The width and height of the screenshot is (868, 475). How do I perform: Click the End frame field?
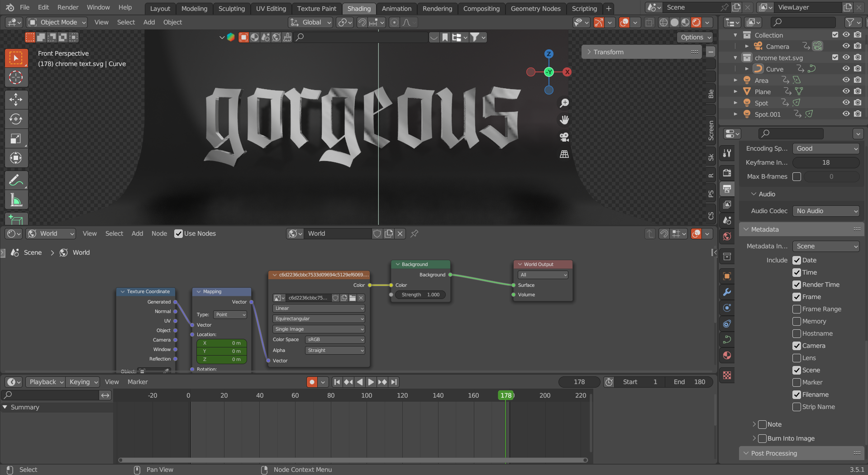point(689,382)
